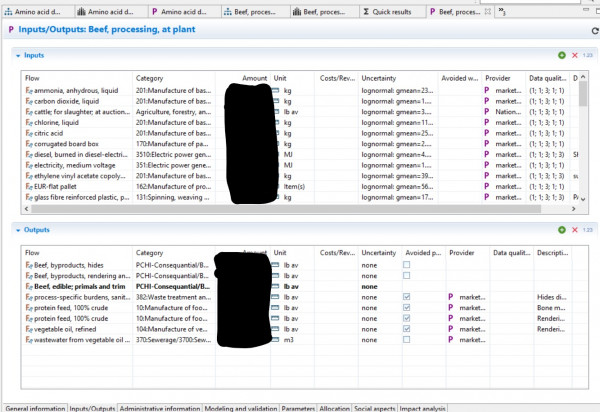Click red remove X in Inputs section
600x412 pixels.
tap(574, 55)
